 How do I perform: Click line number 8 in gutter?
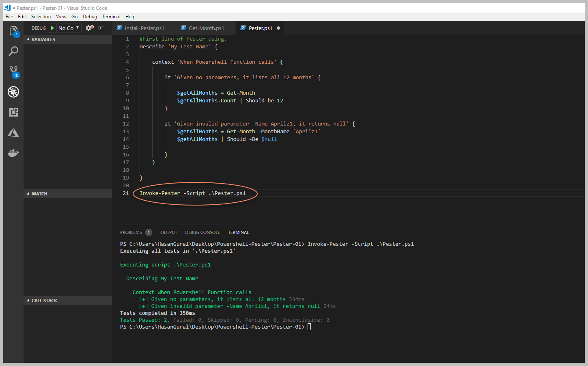(x=127, y=93)
